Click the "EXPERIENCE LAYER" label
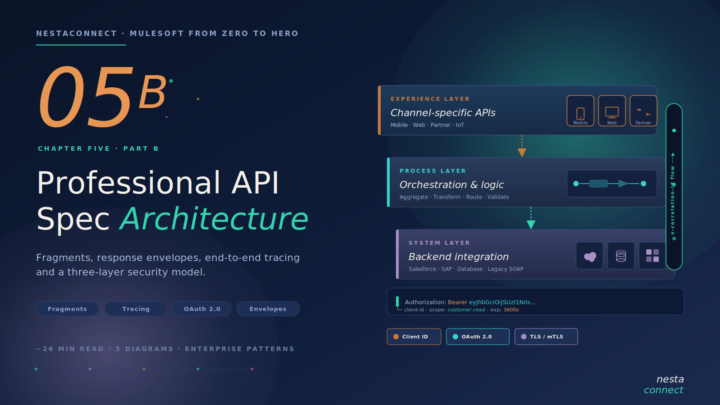This screenshot has width=720, height=405. (x=430, y=99)
